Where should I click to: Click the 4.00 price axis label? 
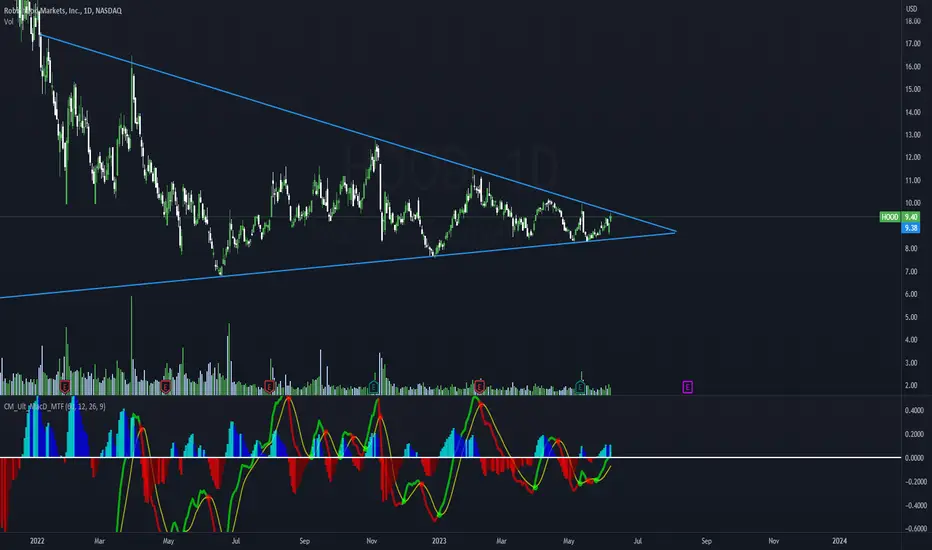pyautogui.click(x=911, y=340)
